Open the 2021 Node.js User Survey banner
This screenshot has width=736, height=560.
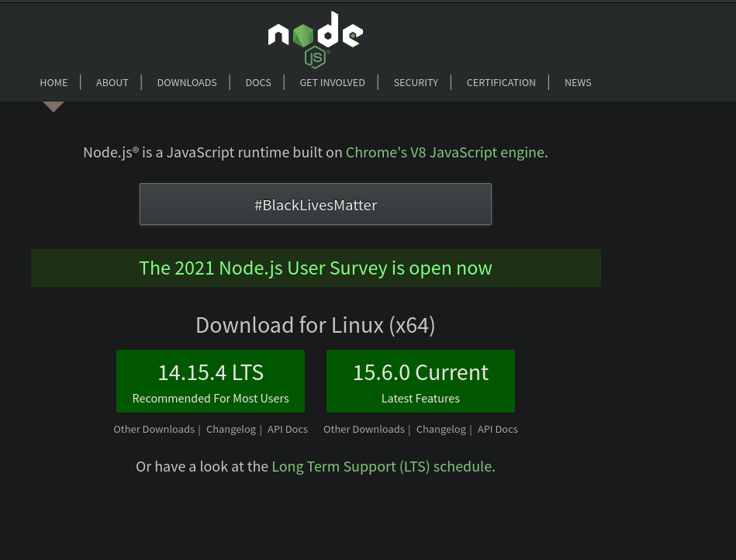pos(316,268)
